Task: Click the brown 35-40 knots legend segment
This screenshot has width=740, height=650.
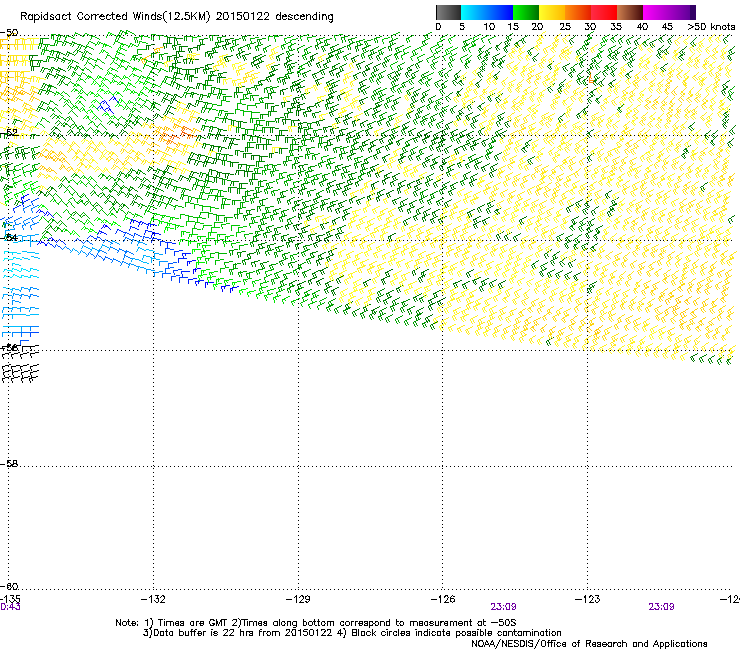Action: 630,12
